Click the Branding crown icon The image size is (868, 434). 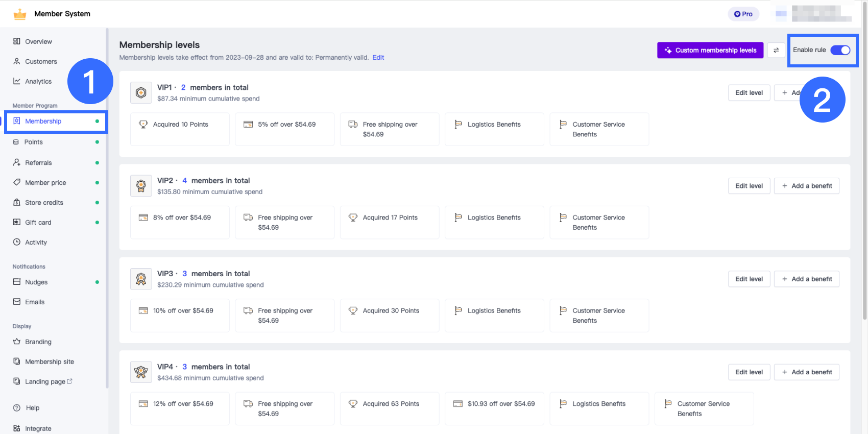click(x=17, y=342)
